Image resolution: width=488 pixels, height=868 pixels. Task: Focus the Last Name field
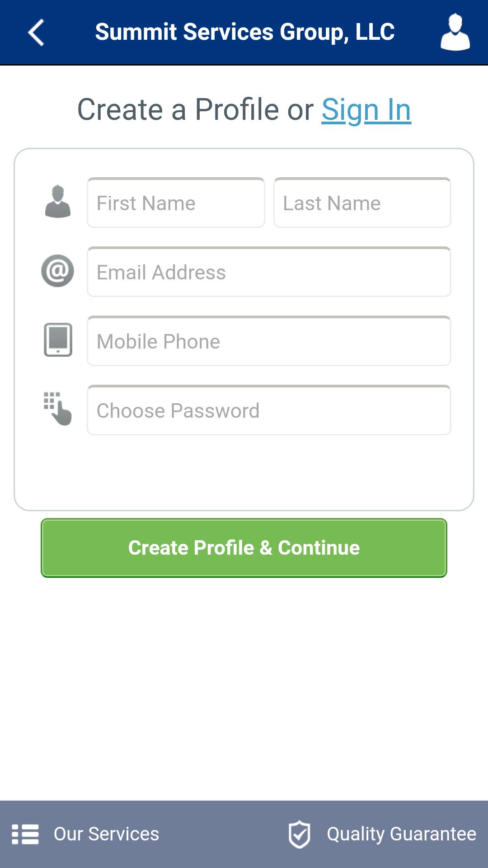(x=362, y=203)
